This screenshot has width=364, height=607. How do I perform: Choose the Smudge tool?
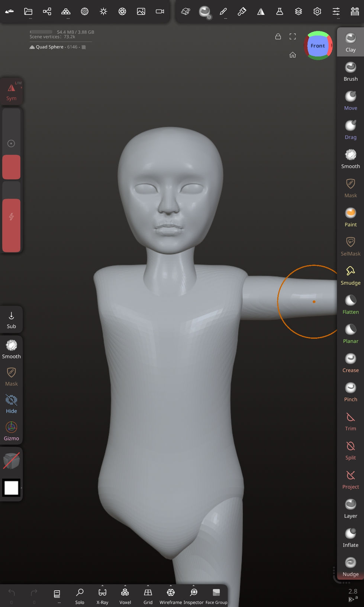350,275
